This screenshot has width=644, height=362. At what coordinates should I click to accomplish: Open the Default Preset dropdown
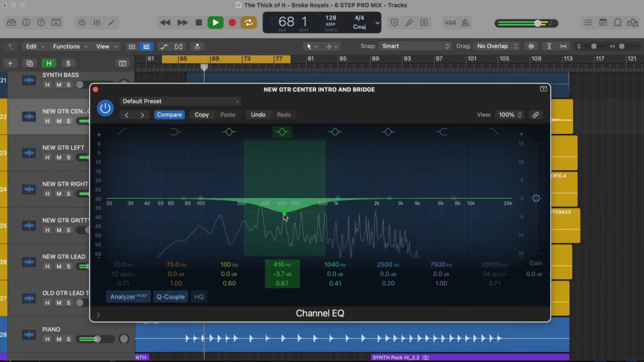coord(179,101)
